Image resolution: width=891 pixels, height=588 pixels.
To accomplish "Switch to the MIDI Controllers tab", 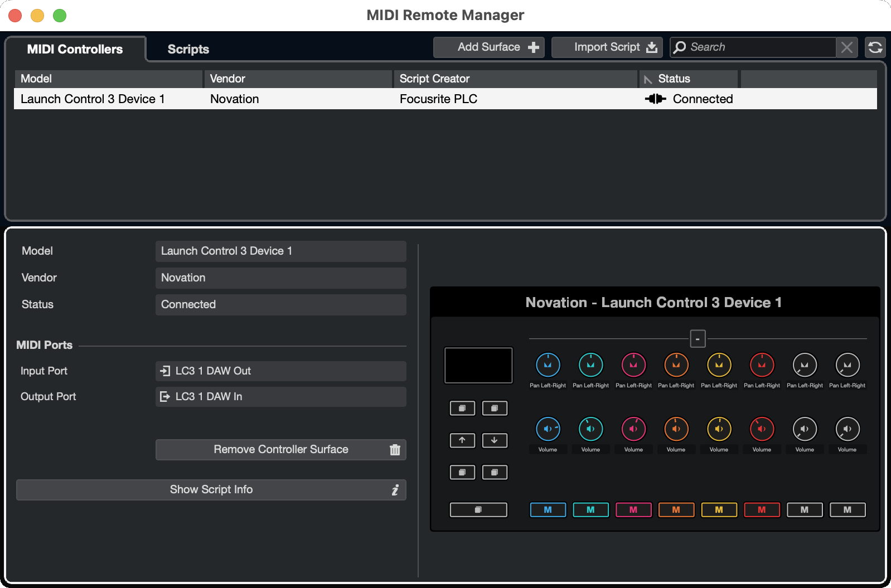I will pos(75,49).
